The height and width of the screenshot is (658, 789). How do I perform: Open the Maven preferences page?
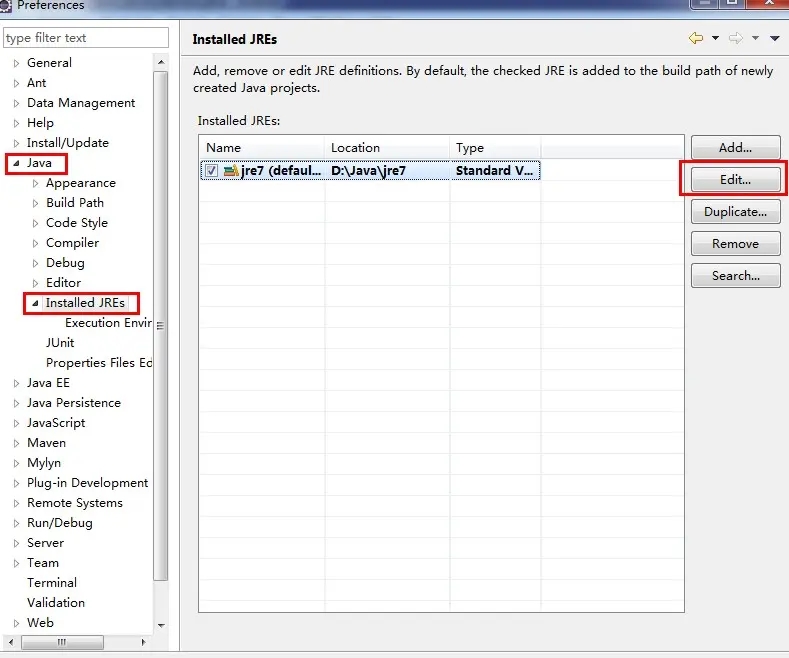46,443
